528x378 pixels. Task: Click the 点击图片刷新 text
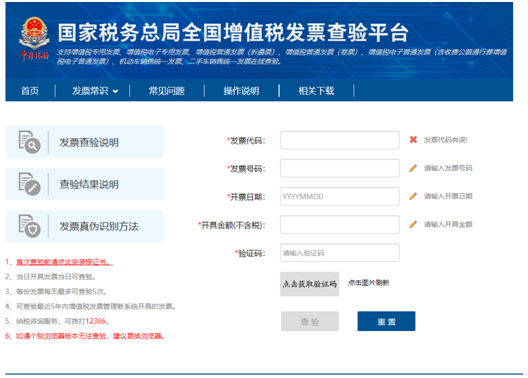point(368,283)
